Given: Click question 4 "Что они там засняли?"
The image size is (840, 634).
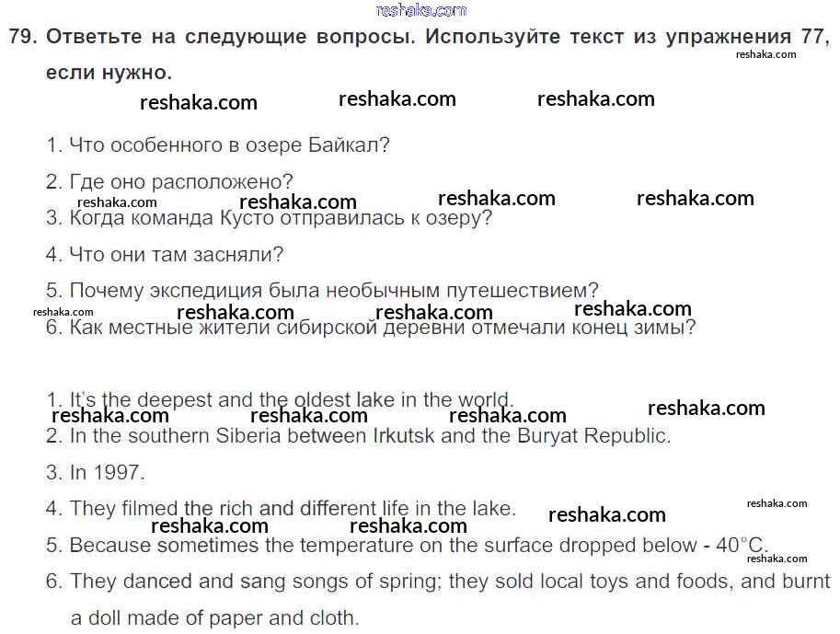Looking at the screenshot, I should [166, 254].
